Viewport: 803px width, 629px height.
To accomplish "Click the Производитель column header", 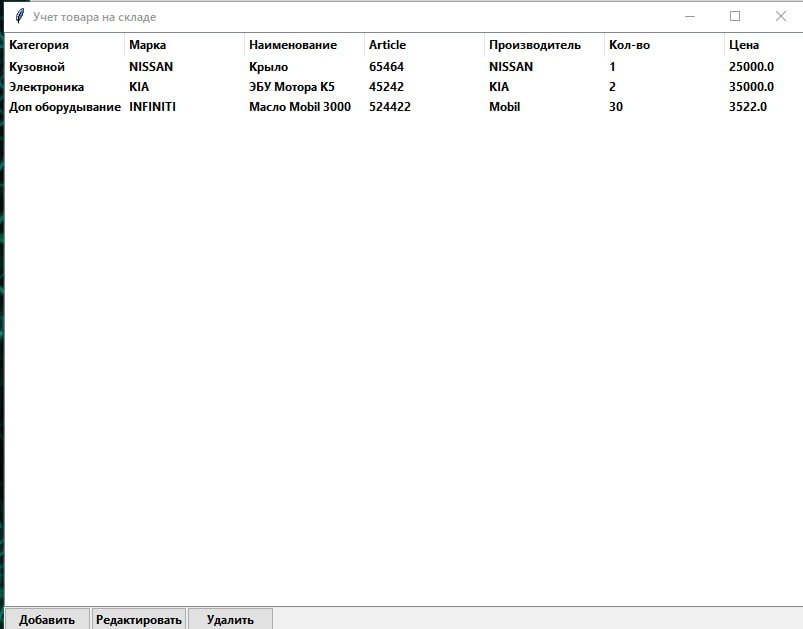I will click(534, 45).
